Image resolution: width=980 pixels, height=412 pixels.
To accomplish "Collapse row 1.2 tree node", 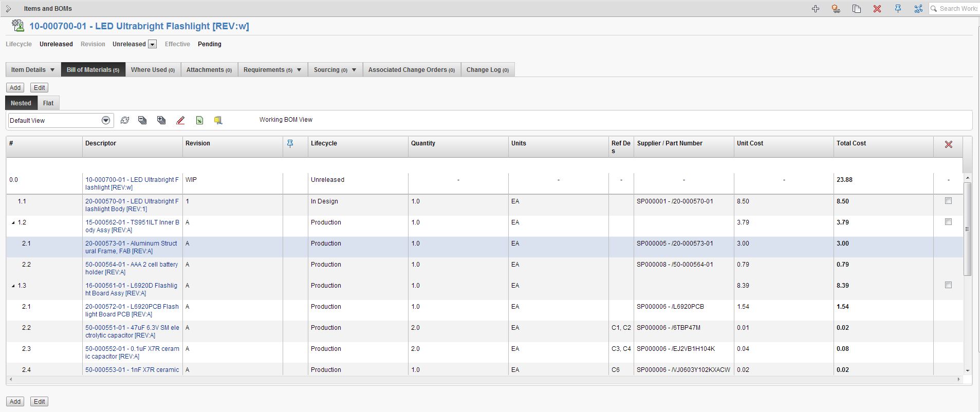I will coord(13,223).
